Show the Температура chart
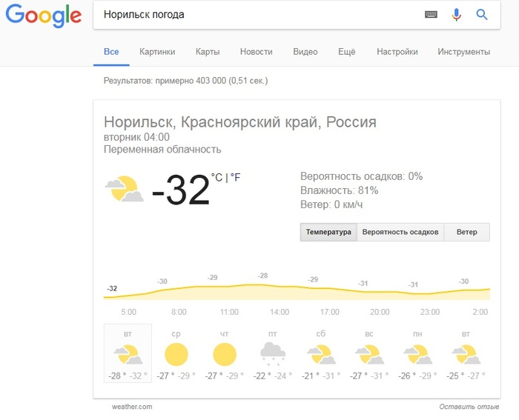Image resolution: width=519 pixels, height=420 pixels. (328, 232)
